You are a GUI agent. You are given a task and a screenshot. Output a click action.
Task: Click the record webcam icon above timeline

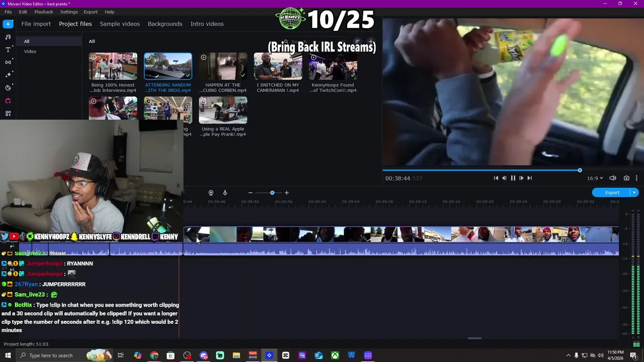(211, 193)
